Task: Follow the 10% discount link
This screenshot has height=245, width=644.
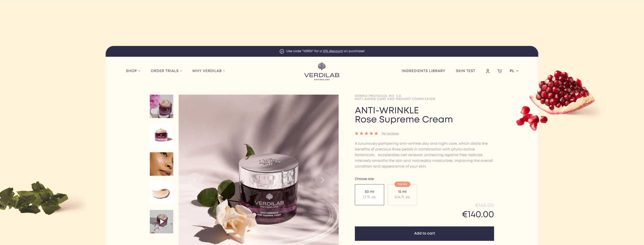Action: (x=333, y=51)
